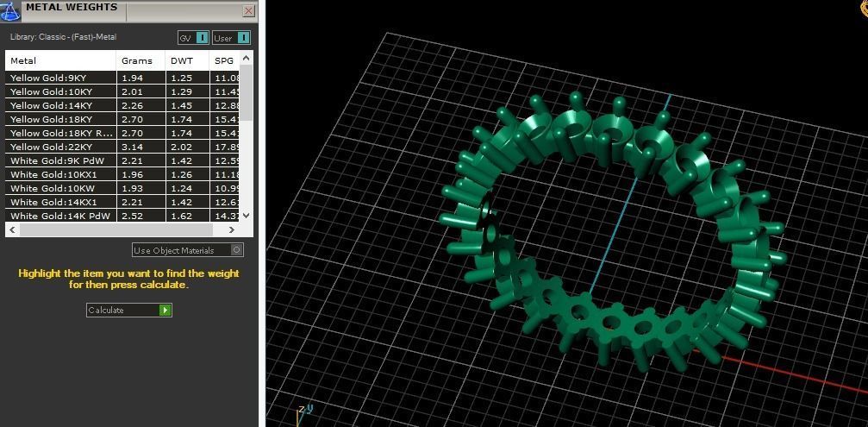Click the Library: Classic - (Fast)-Metal label
The height and width of the screenshot is (427, 868).
point(64,37)
